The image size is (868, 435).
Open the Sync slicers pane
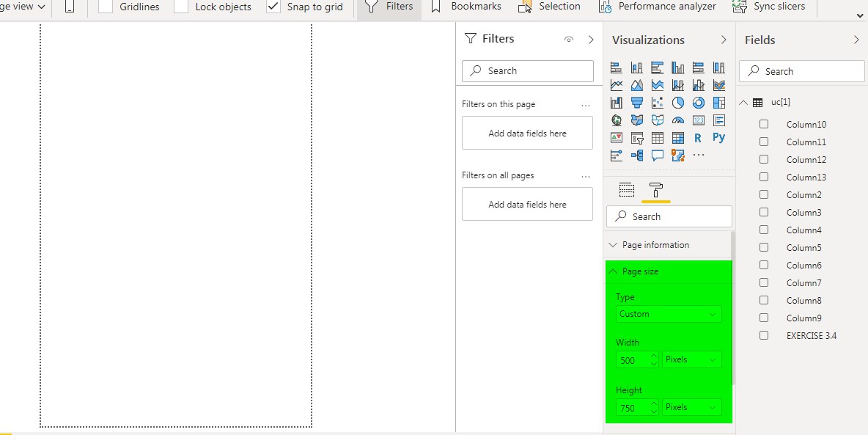(768, 7)
